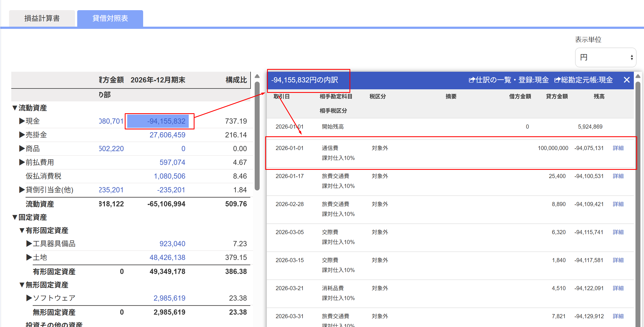
Task: Click the breakdown panel scrollbar thumb
Action: tap(638, 204)
